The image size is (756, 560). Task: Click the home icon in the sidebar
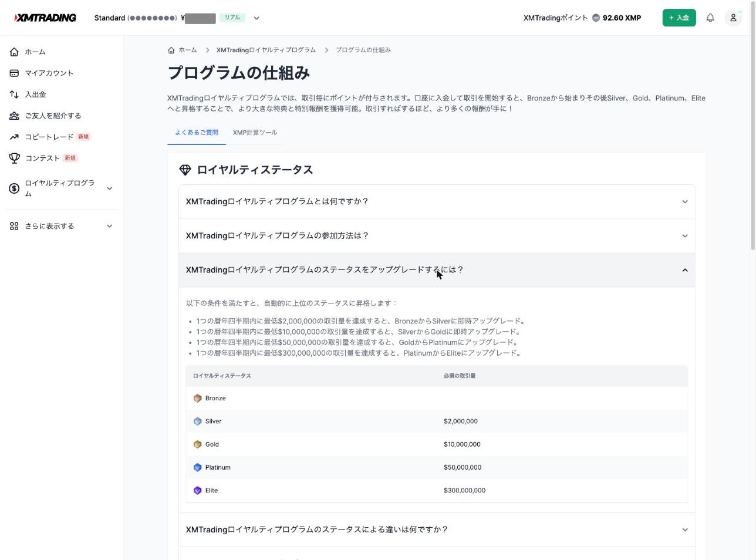tap(14, 52)
